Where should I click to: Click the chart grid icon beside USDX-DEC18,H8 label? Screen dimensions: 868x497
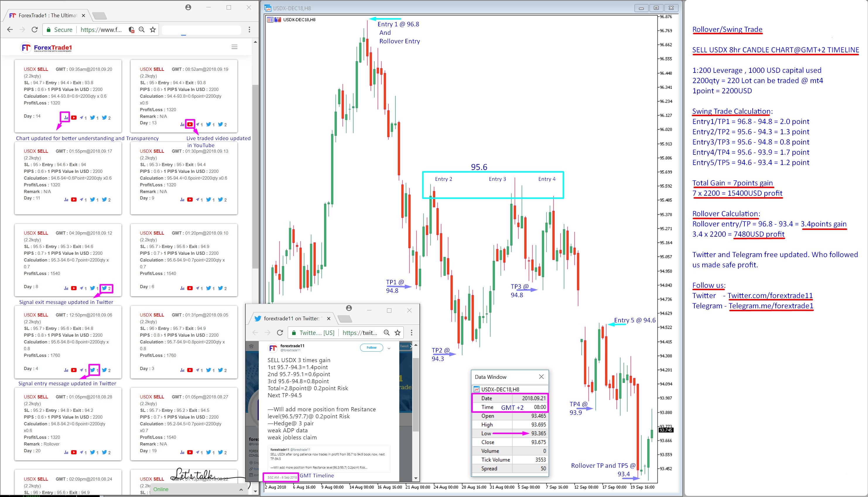[x=270, y=20]
